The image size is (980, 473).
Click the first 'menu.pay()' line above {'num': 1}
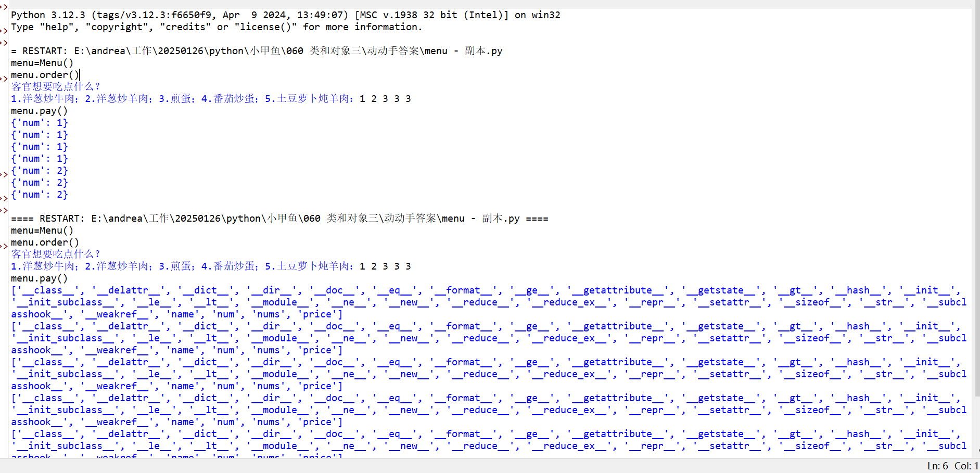point(40,111)
